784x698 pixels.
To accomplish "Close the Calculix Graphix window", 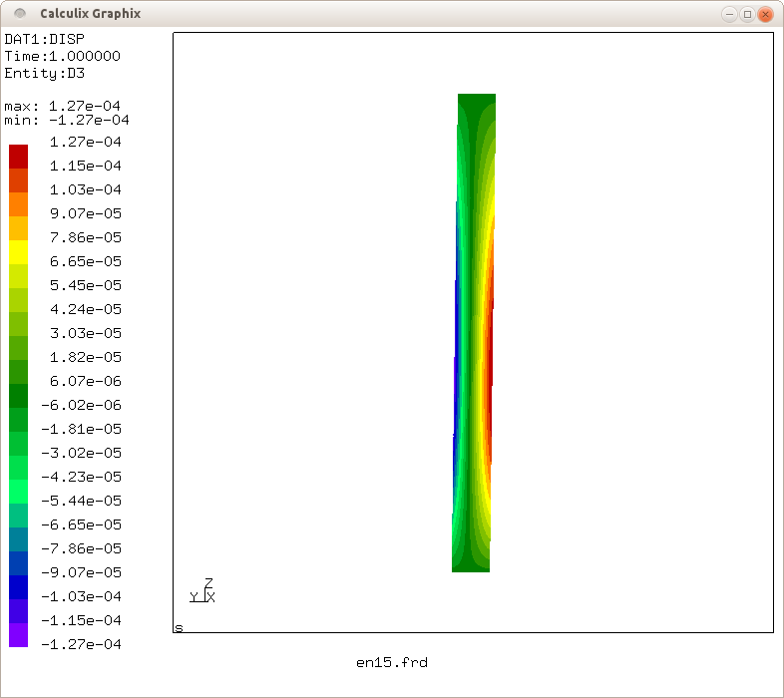I will (x=765, y=14).
